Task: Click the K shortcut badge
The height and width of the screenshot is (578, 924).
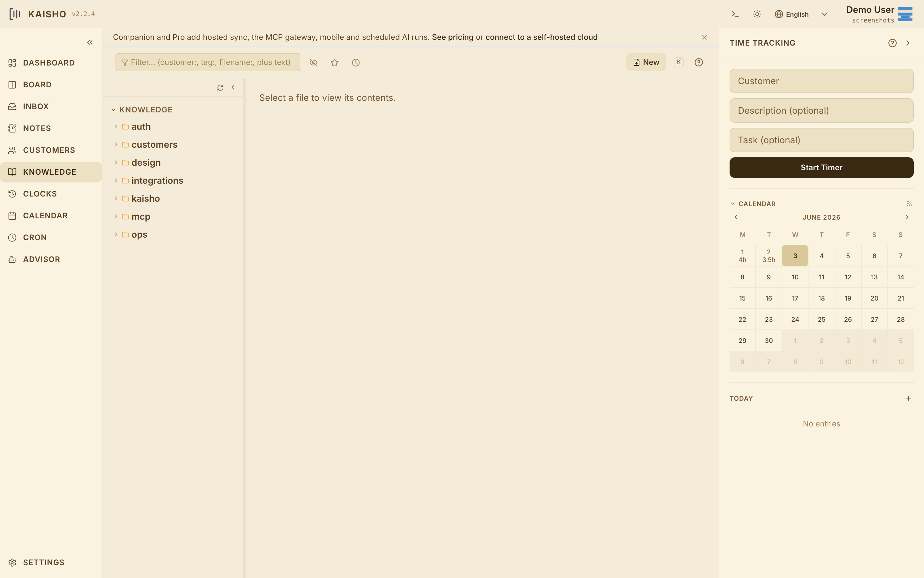Action: 679,62
